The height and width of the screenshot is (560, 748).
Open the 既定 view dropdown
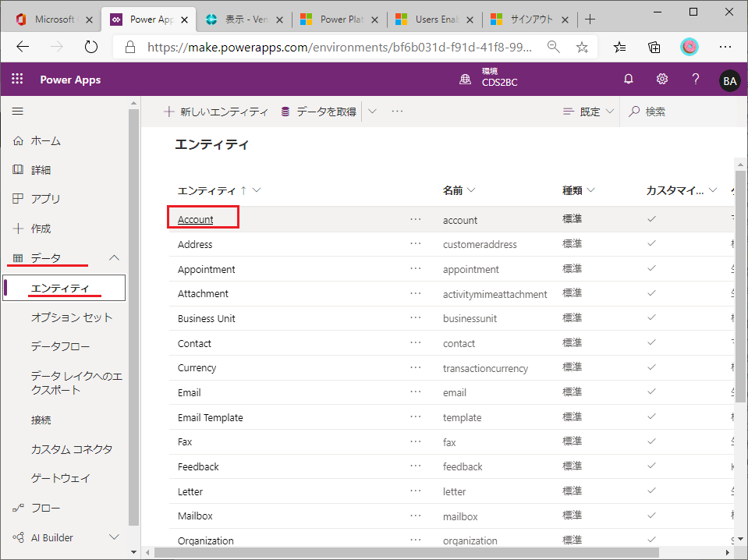click(x=589, y=112)
